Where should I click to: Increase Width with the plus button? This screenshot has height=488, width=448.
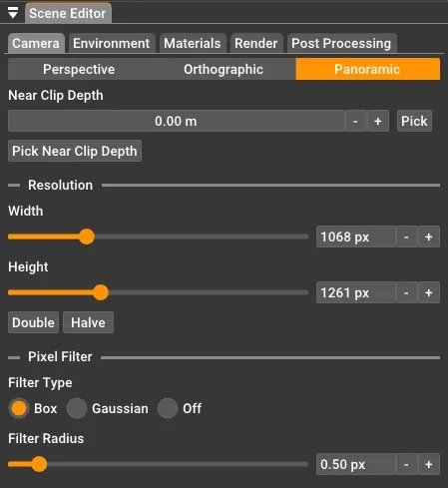click(429, 237)
